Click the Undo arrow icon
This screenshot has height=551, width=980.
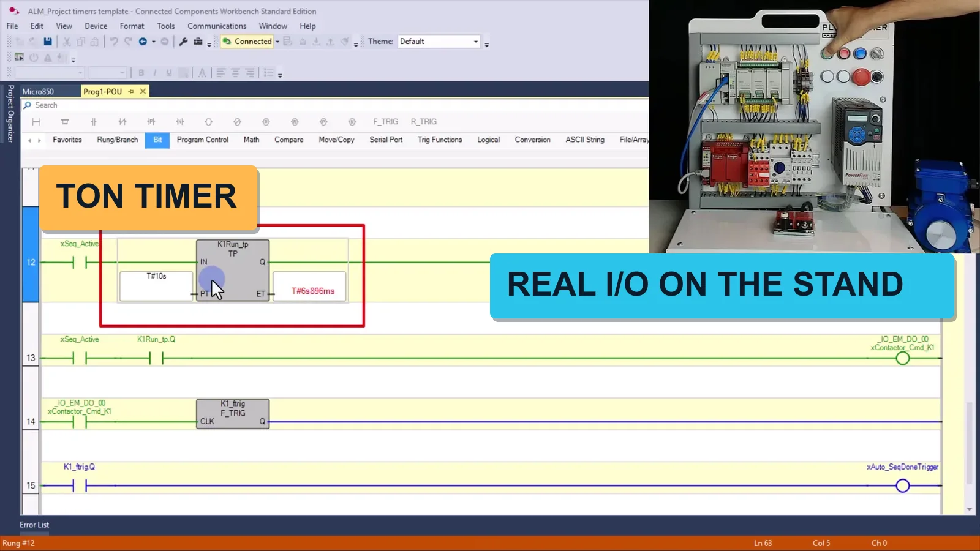(x=114, y=42)
